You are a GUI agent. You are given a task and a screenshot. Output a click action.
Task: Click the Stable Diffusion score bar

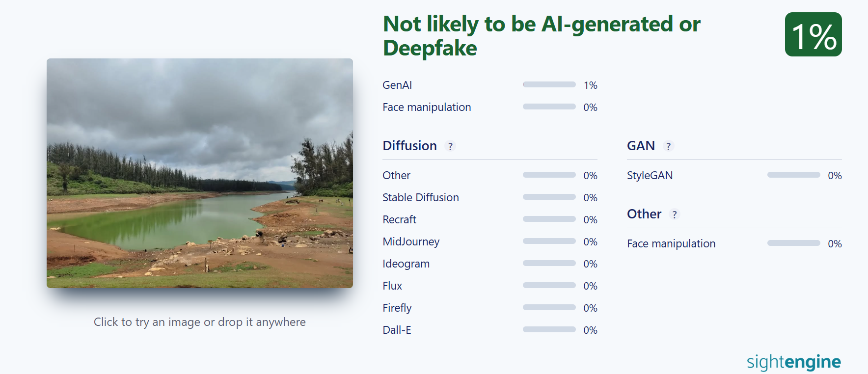pyautogui.click(x=549, y=197)
